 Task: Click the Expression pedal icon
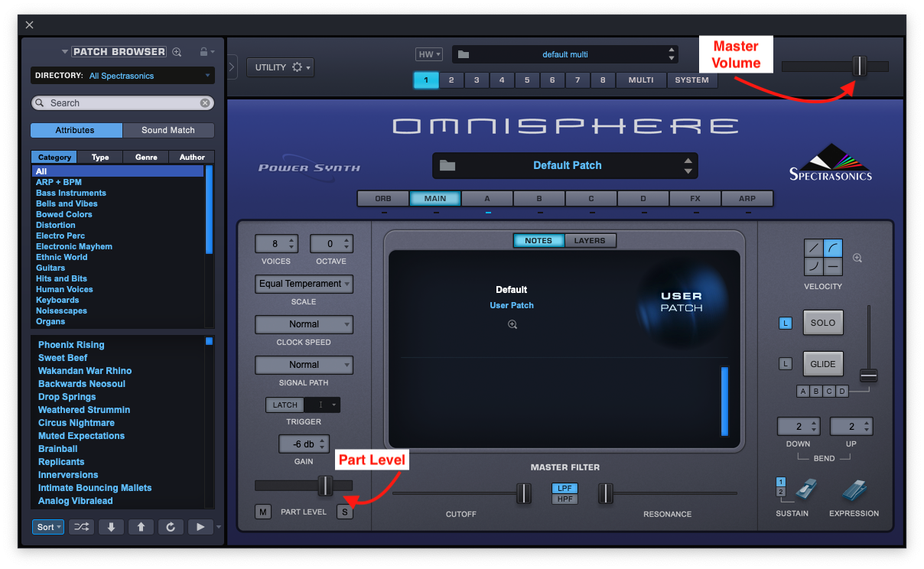click(856, 489)
